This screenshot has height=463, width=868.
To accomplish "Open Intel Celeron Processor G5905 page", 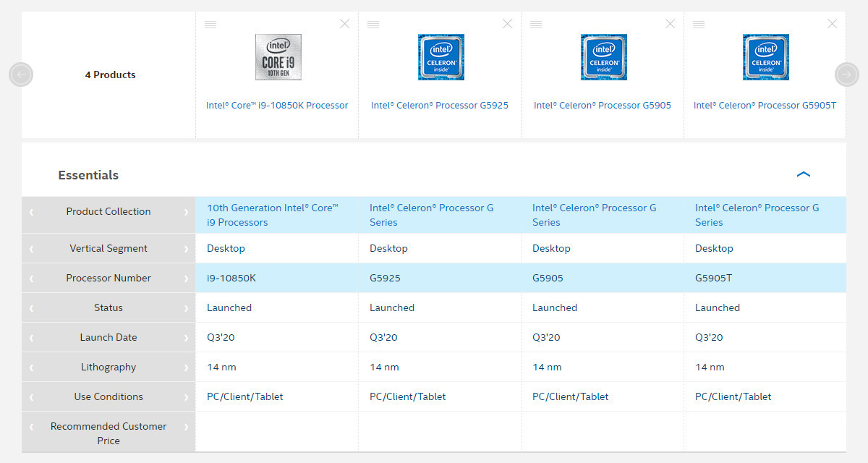I will click(603, 106).
